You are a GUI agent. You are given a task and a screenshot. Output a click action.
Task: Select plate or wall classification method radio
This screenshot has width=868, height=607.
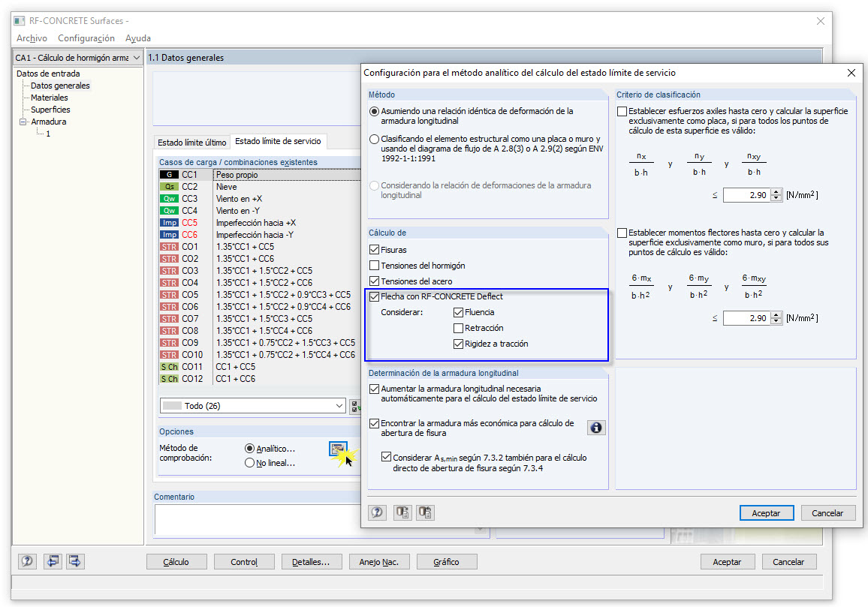pos(374,139)
